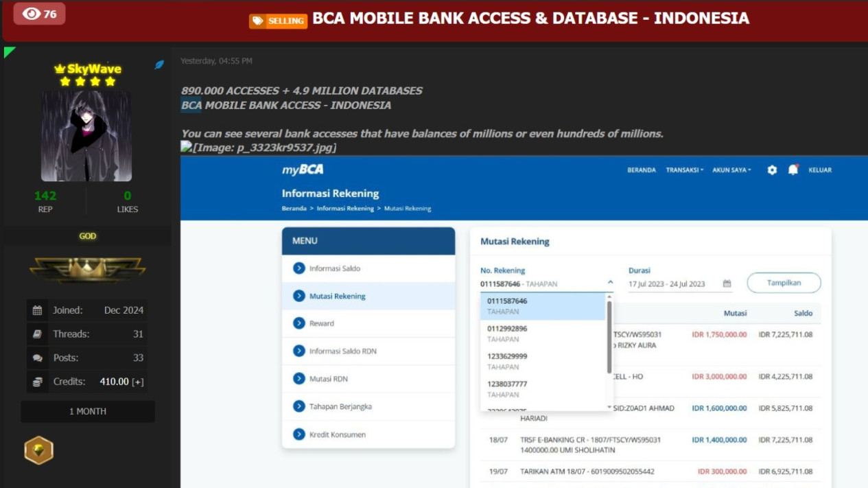Choose account 1238037777 from the list
This screenshot has height=488, width=868.
click(543, 389)
